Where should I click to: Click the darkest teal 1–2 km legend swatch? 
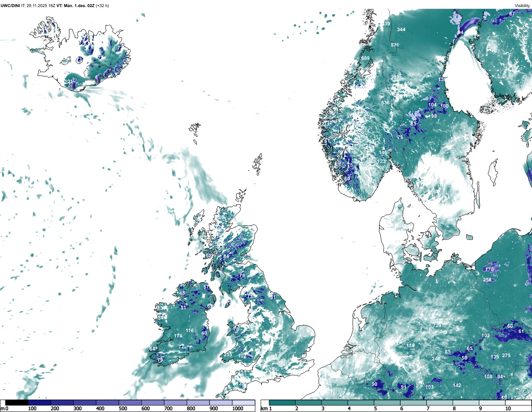tap(282, 402)
